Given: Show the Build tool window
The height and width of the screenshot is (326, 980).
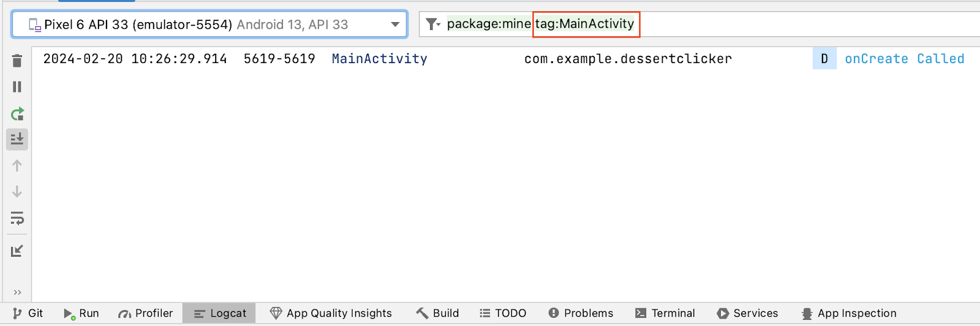Looking at the screenshot, I should click(438, 313).
